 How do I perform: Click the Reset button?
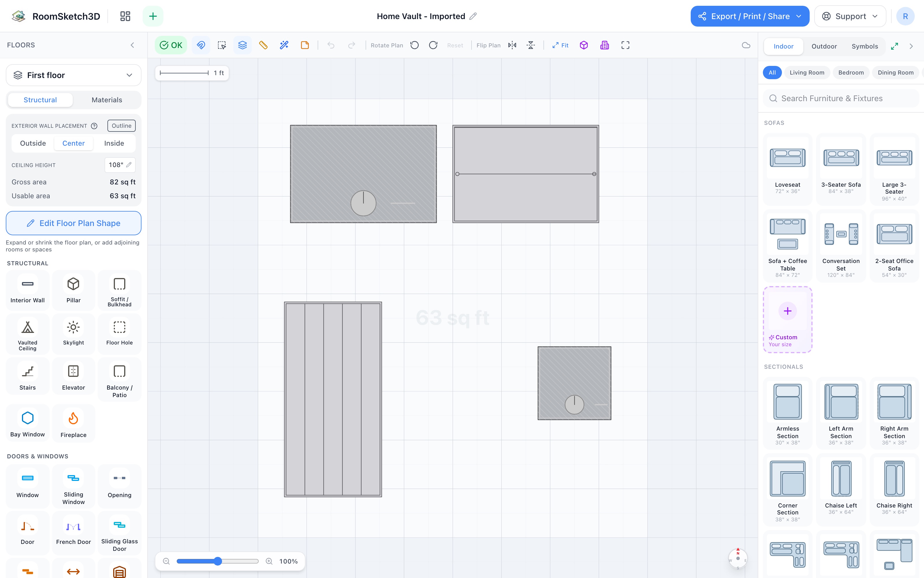pos(455,45)
